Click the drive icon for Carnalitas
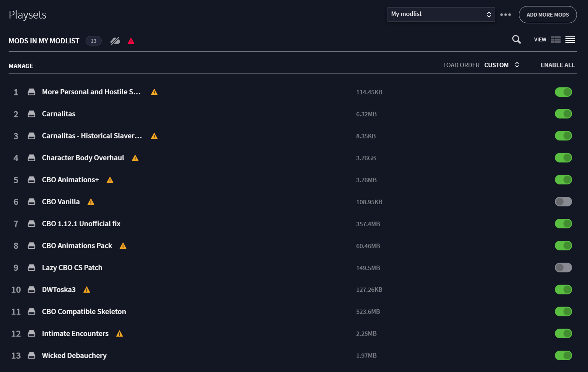 pos(31,114)
